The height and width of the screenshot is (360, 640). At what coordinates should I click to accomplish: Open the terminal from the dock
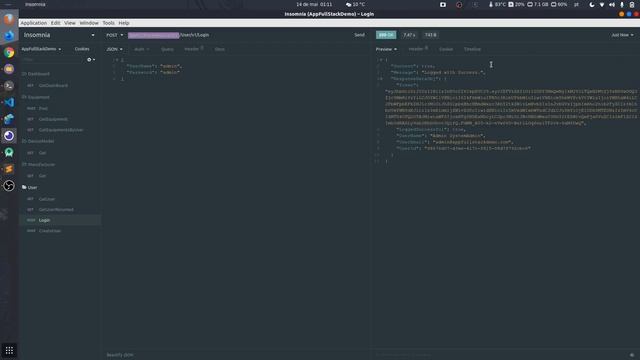9,86
